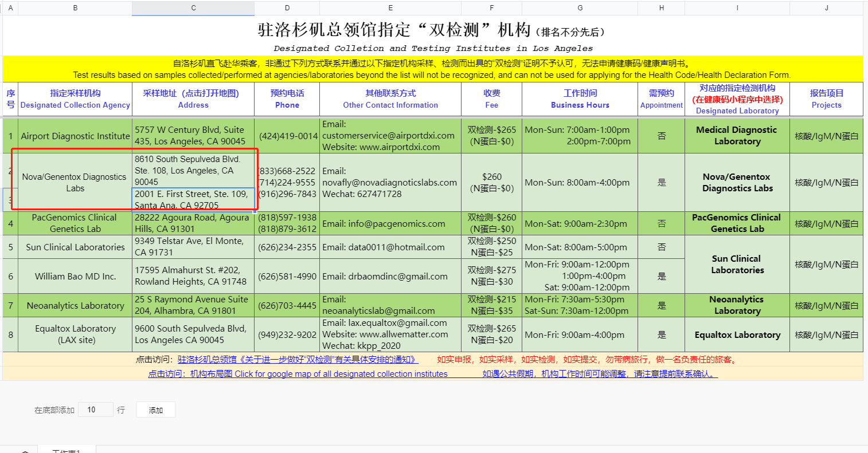Select column J header
The width and height of the screenshot is (868, 453).
(827, 8)
